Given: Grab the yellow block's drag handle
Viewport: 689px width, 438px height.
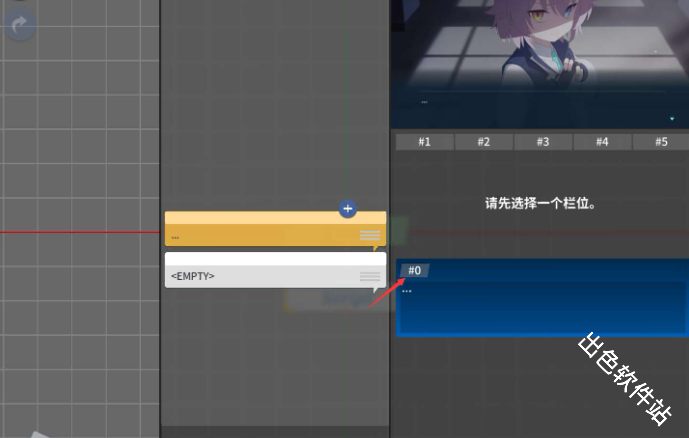Looking at the screenshot, I should 370,235.
